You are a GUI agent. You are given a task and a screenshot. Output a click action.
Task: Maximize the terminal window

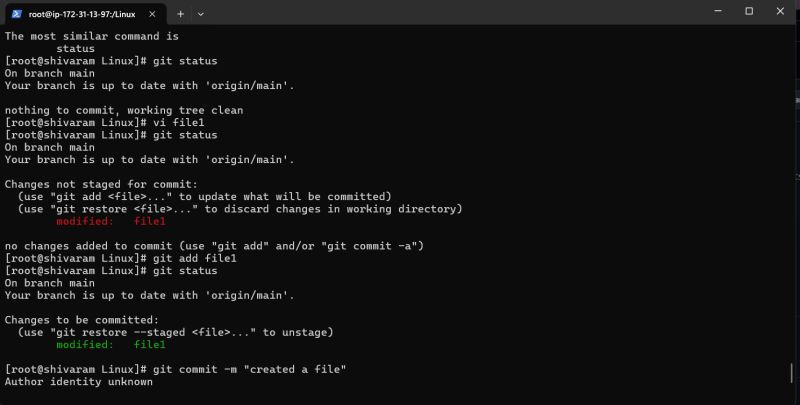[x=749, y=11]
